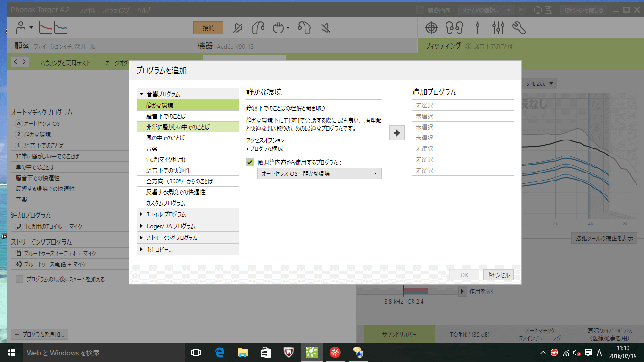This screenshot has height=362, width=644.
Task: Click the Web と Windows を検索 search box
Action: [103, 352]
